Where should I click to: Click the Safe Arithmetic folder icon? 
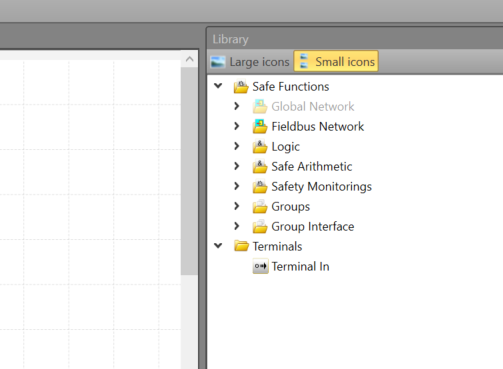260,166
